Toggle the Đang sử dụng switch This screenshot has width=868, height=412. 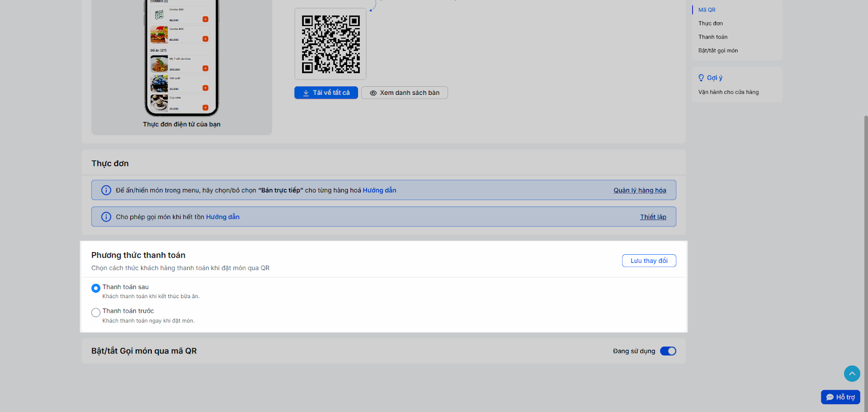668,351
